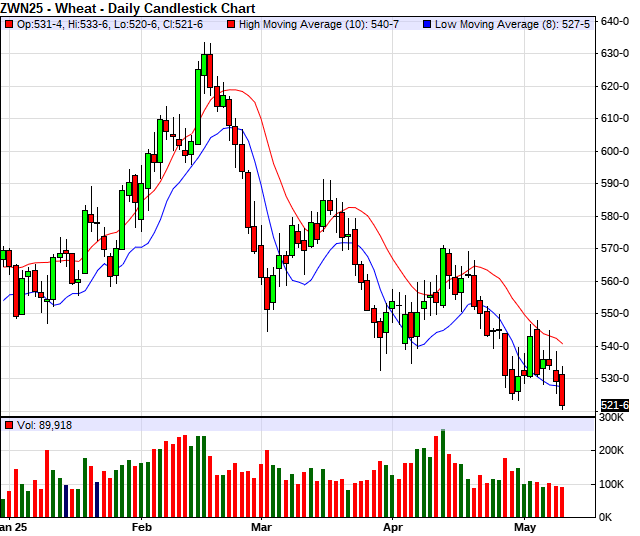The image size is (640, 536).
Task: Click the red swatch next to Vol: 89,918
Action: pos(8,425)
